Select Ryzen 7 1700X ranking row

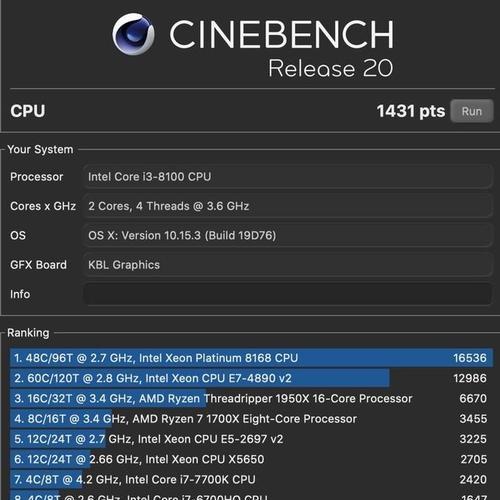point(251,419)
